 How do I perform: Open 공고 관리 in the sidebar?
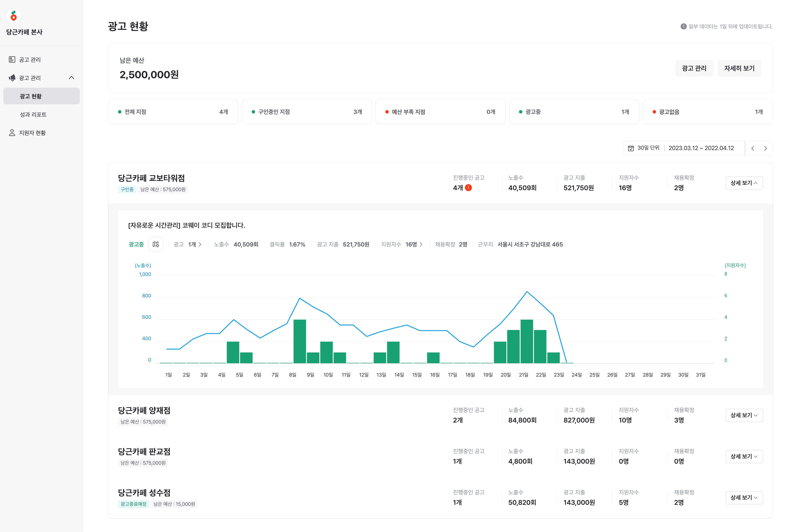30,60
